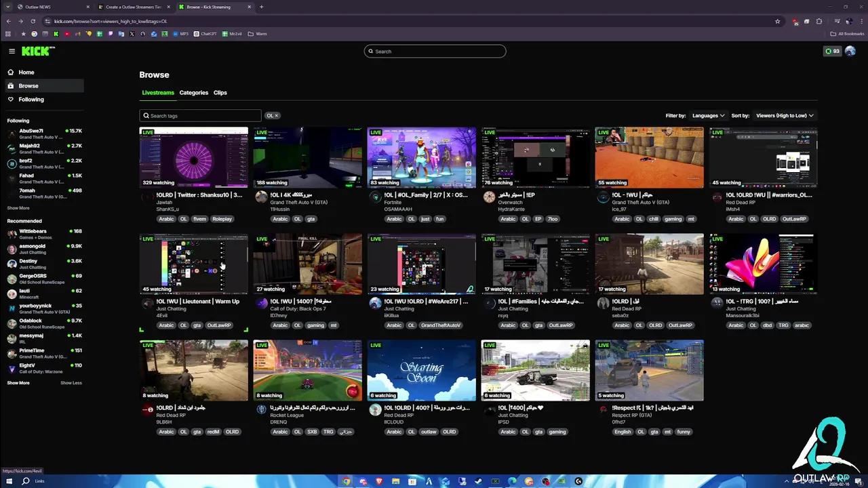Remove the OL tag filter
868x488 pixels.
pos(277,115)
